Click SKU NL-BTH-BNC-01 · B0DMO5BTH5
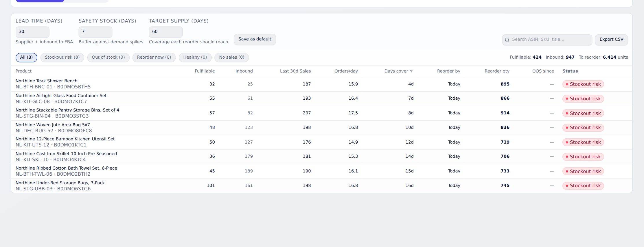The width and height of the screenshot is (644, 247). [x=53, y=87]
